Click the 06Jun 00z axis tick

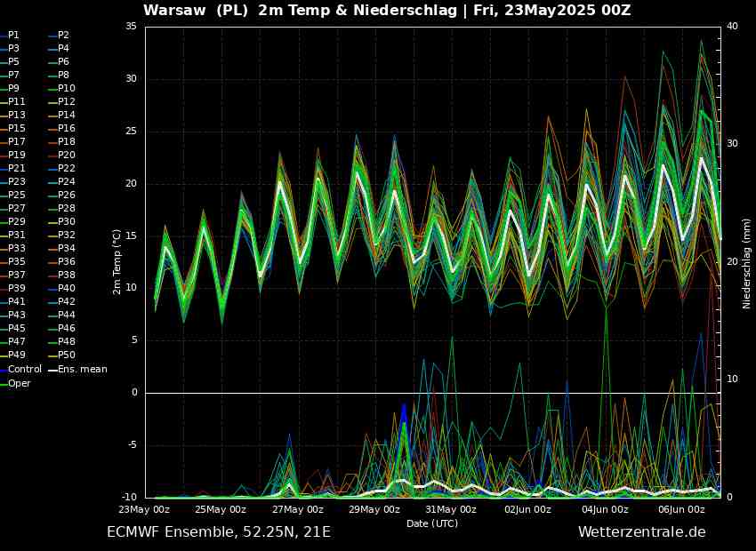point(680,509)
